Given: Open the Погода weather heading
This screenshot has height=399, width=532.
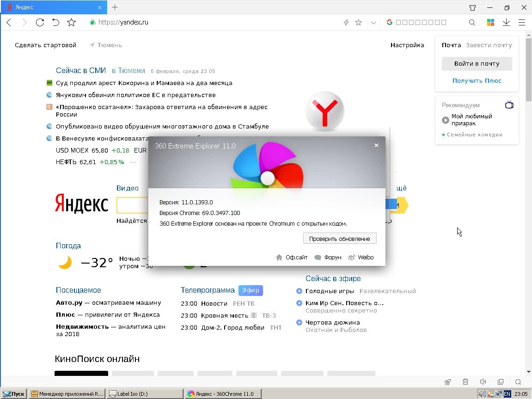Looking at the screenshot, I should pos(68,246).
